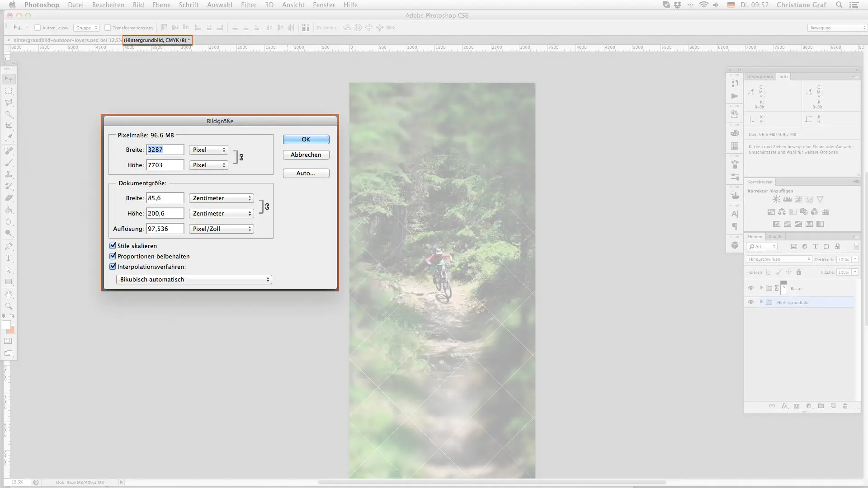The width and height of the screenshot is (868, 488).
Task: Click the trash icon in Ebenen panel
Action: coord(845,406)
